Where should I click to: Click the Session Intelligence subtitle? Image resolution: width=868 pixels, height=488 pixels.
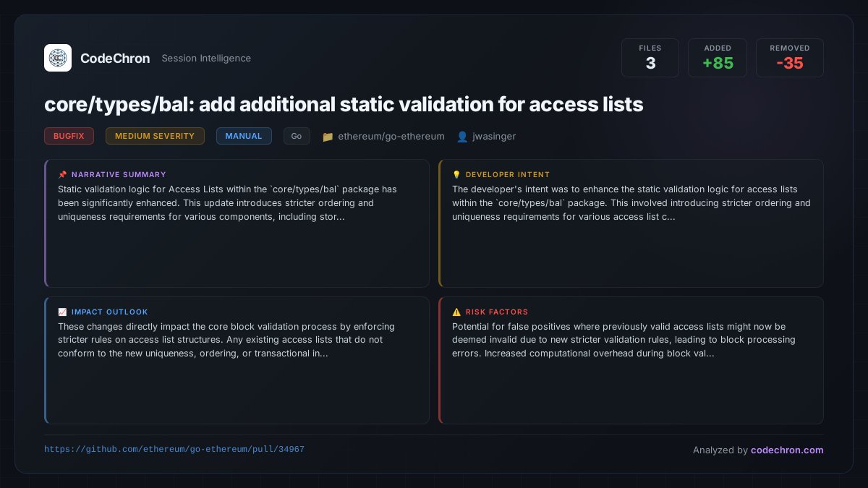[x=206, y=59]
